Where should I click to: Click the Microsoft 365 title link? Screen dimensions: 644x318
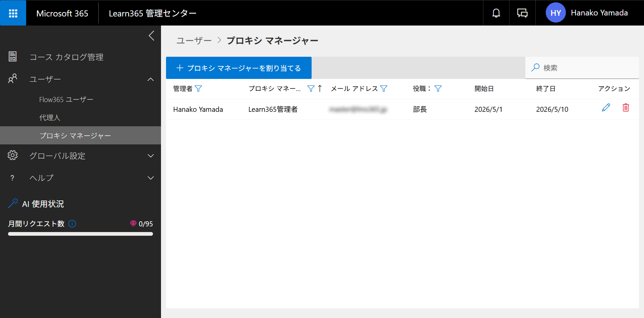62,13
